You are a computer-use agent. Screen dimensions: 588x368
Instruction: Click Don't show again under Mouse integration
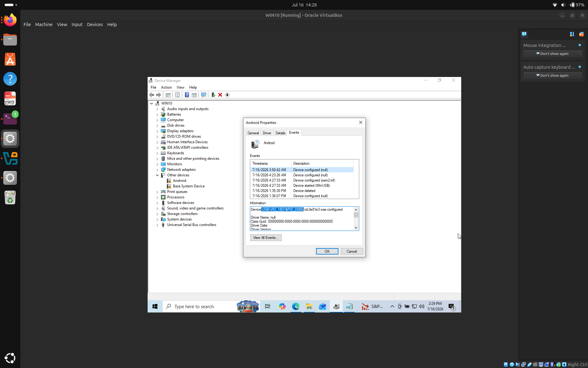[x=553, y=54]
